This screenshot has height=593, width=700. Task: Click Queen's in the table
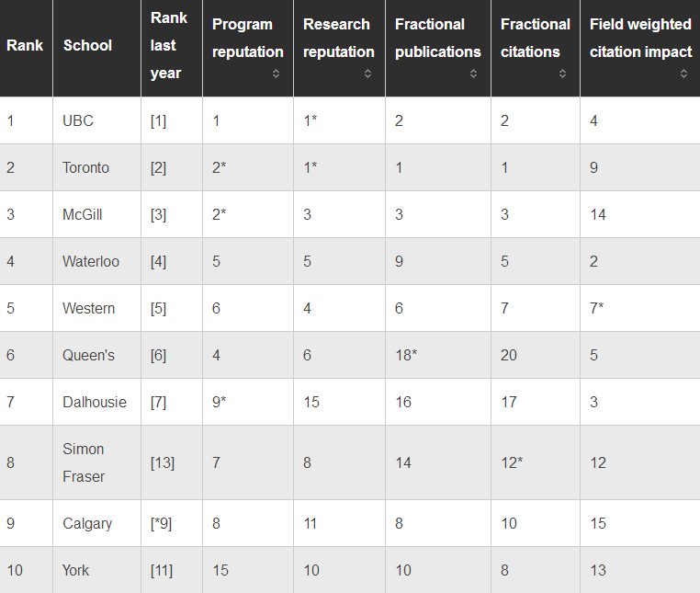click(x=88, y=355)
